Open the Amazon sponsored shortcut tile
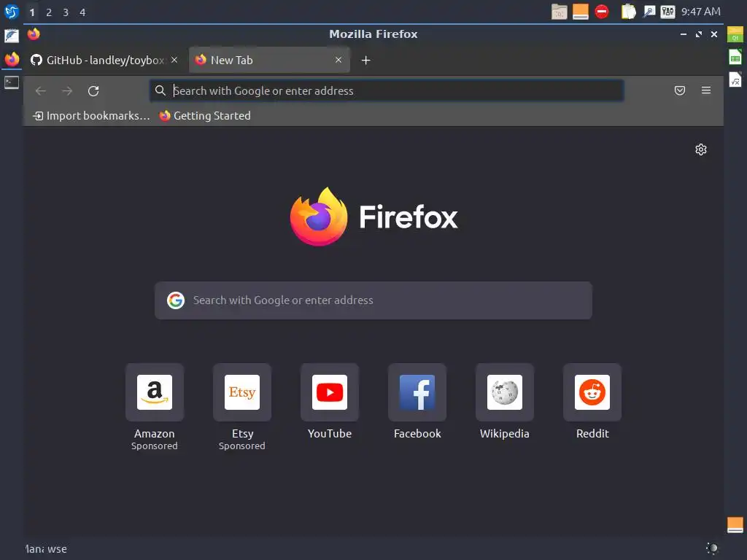Screen dimensions: 747x560 point(155,392)
